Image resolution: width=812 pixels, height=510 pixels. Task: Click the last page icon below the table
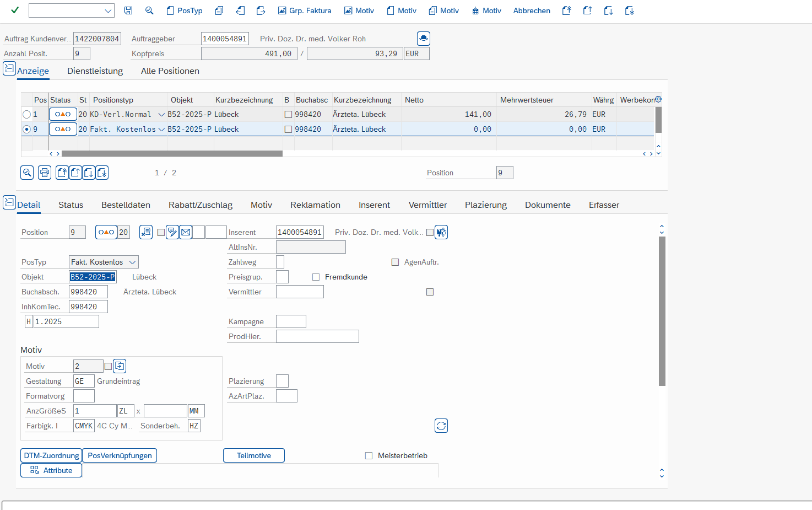[x=102, y=173]
